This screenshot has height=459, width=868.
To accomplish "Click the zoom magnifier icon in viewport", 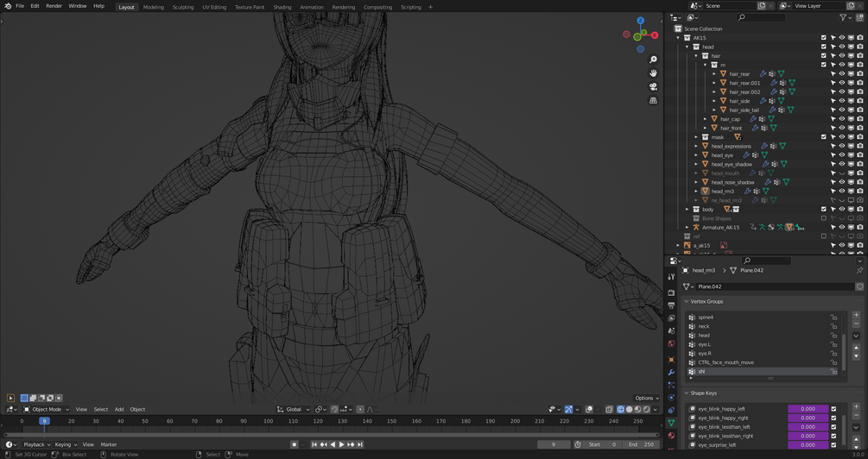I will point(654,60).
